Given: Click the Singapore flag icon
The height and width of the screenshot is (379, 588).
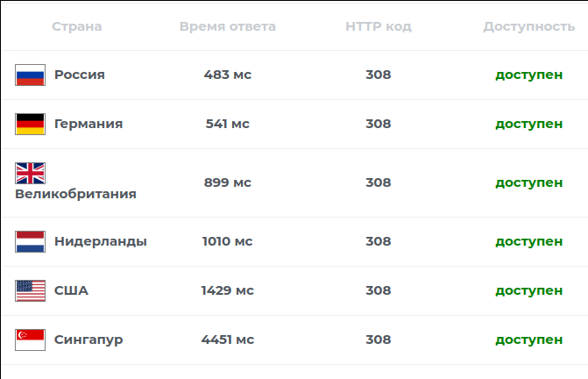Looking at the screenshot, I should [30, 340].
